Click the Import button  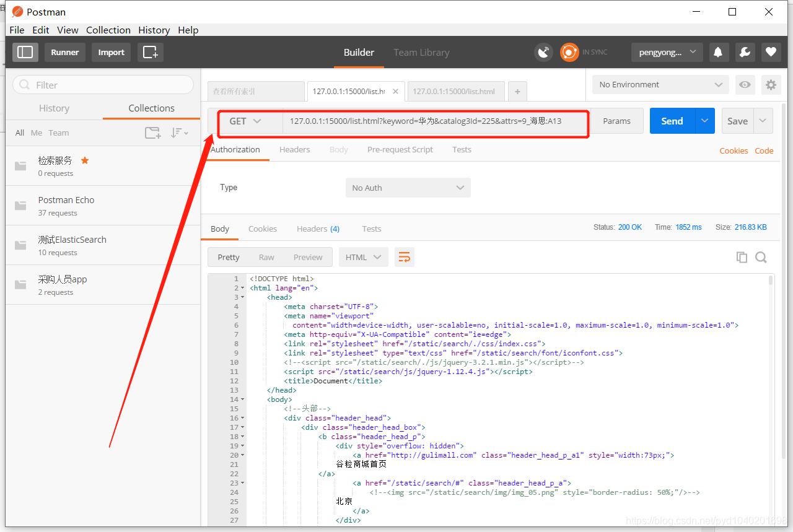click(x=112, y=52)
